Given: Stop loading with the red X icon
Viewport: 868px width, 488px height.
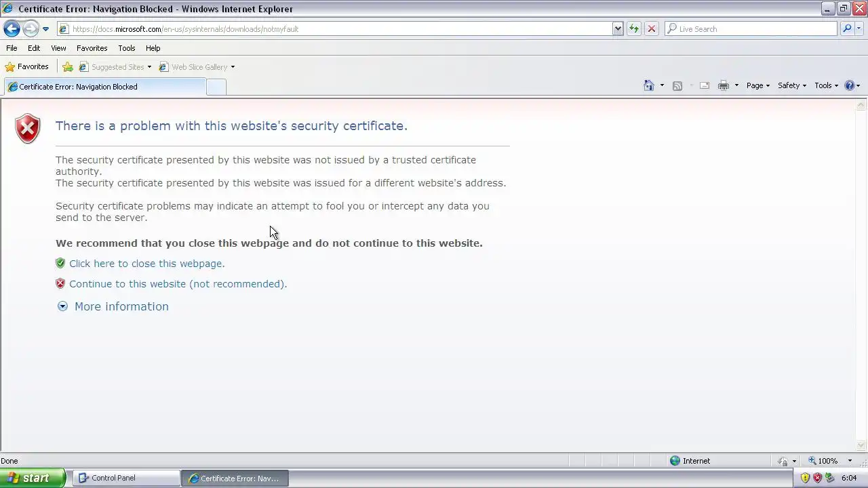Looking at the screenshot, I should tap(651, 29).
